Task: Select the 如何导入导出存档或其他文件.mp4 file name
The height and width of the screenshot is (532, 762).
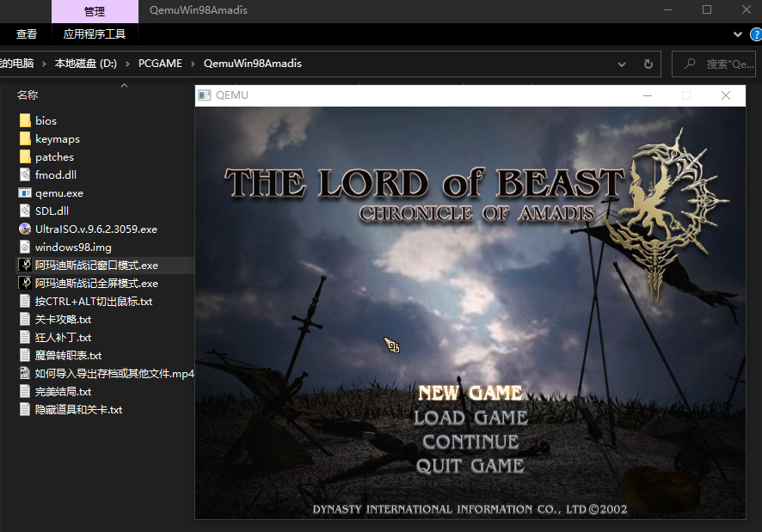Action: [114, 373]
